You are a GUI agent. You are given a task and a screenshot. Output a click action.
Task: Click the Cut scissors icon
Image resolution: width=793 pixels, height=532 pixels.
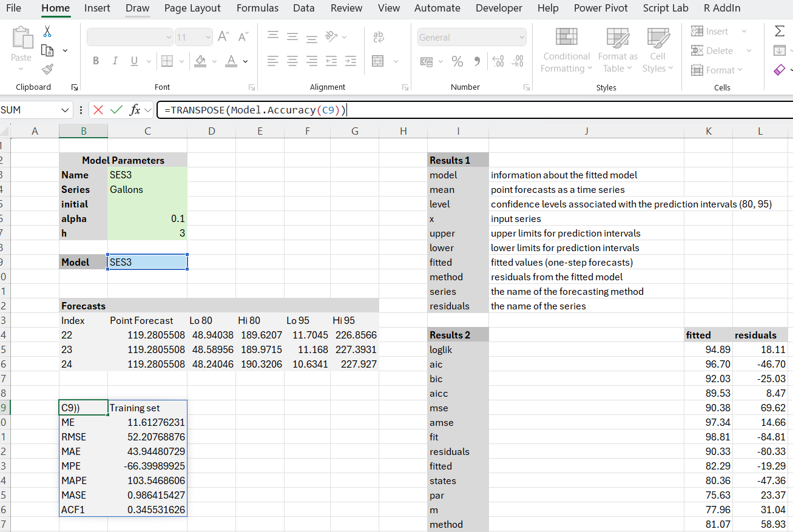[47, 32]
